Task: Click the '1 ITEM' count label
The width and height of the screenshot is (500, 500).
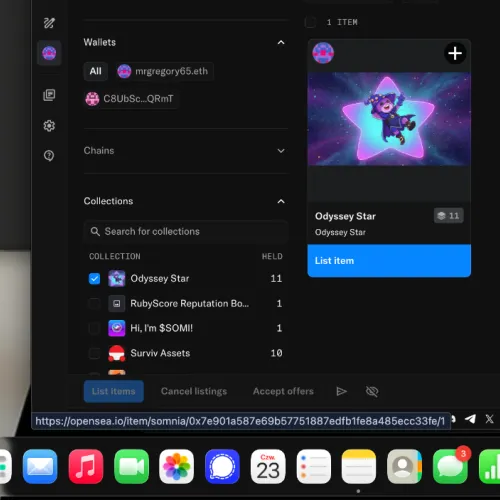Action: [x=342, y=22]
